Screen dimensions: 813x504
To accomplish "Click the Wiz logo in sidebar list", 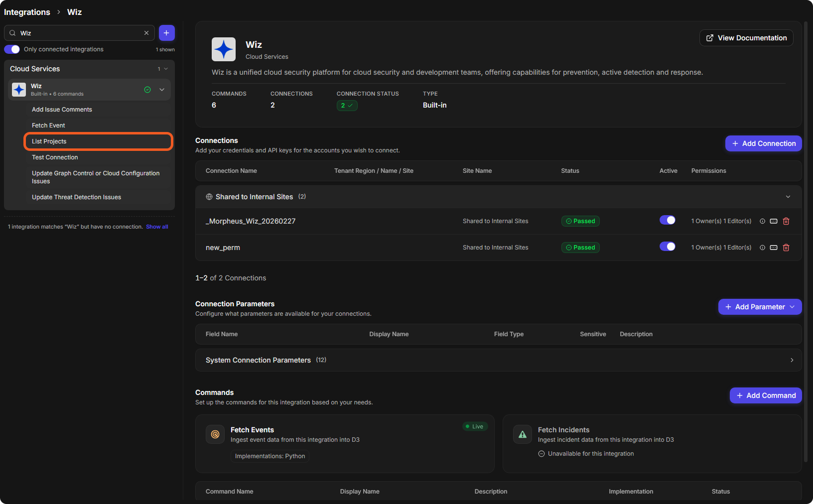I will (19, 90).
